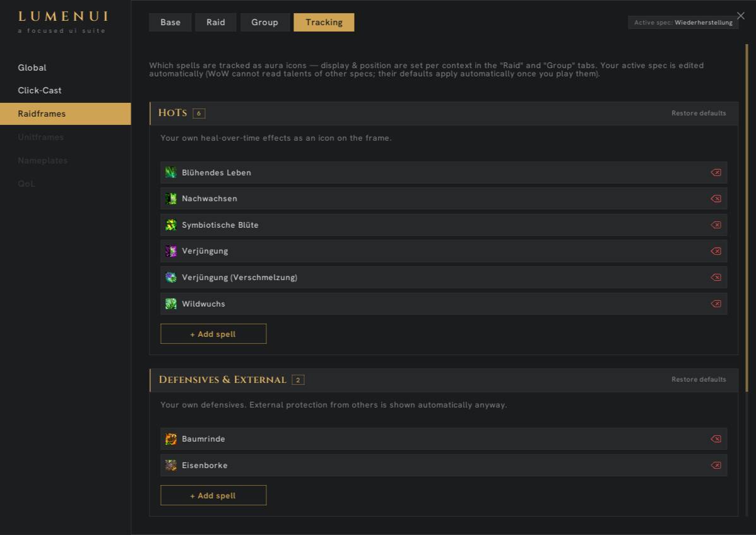Click the Verjüngung (Verschmelzung) spell name

(x=240, y=278)
